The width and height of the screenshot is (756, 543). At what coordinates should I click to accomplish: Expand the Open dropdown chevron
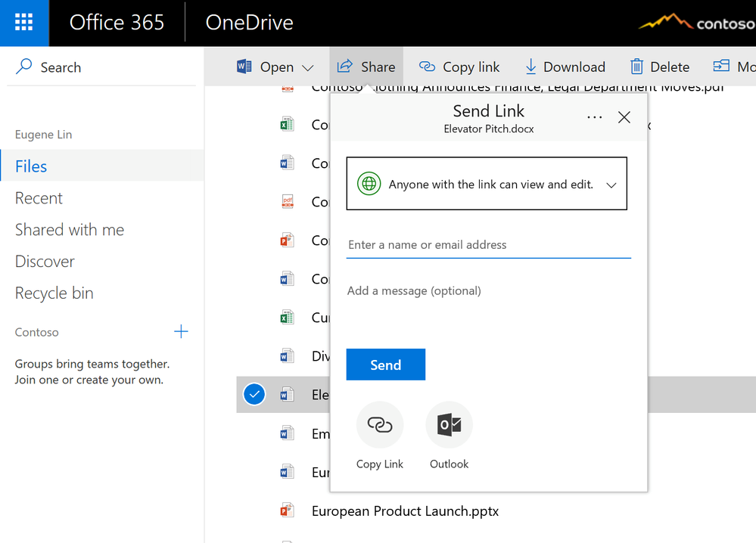(307, 68)
